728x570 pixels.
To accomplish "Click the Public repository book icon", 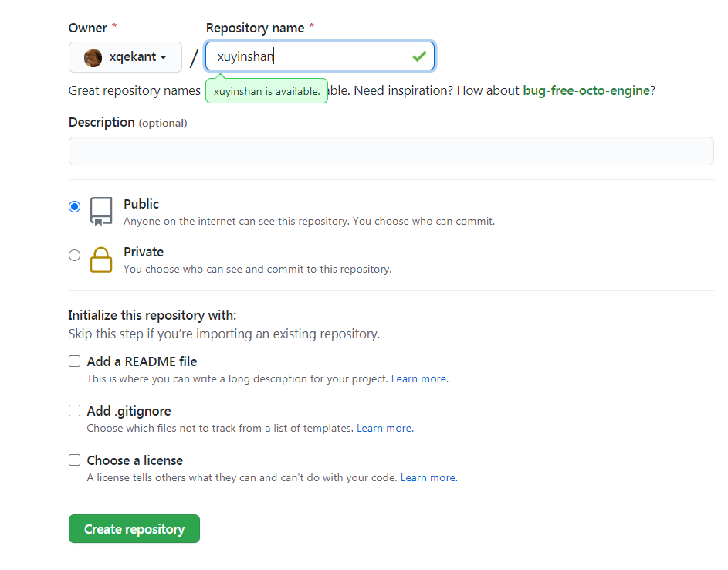I will 101,211.
